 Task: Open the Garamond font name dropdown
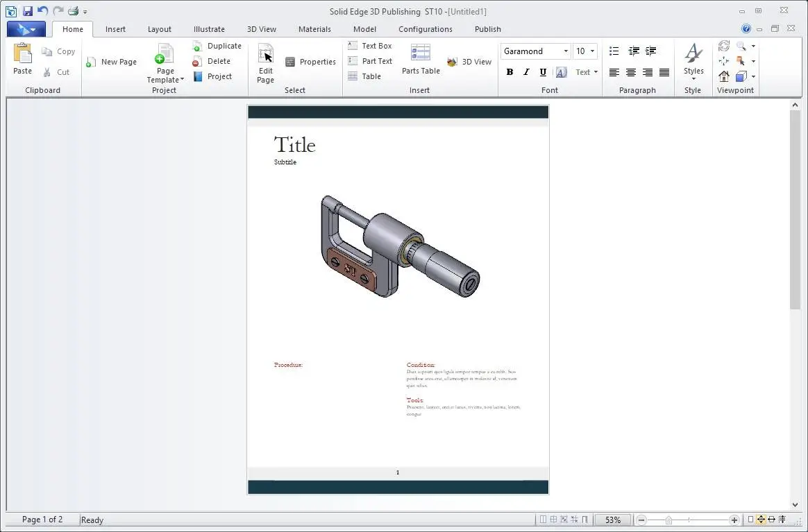[566, 51]
